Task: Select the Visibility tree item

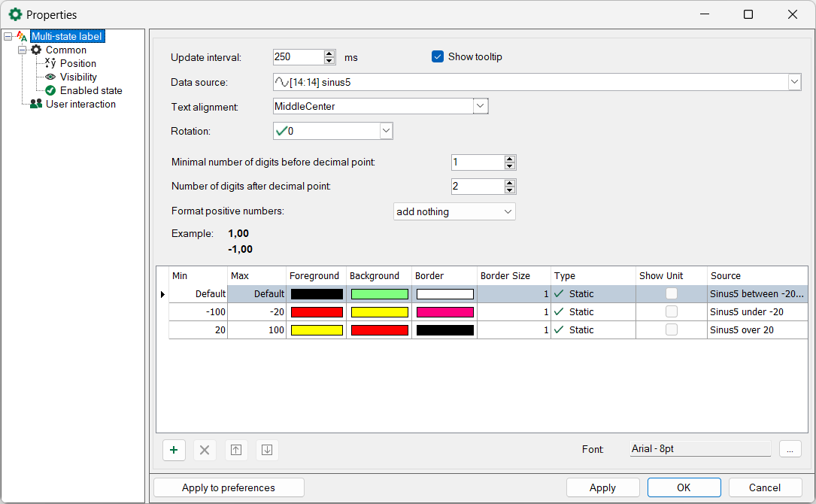Action: click(x=78, y=77)
